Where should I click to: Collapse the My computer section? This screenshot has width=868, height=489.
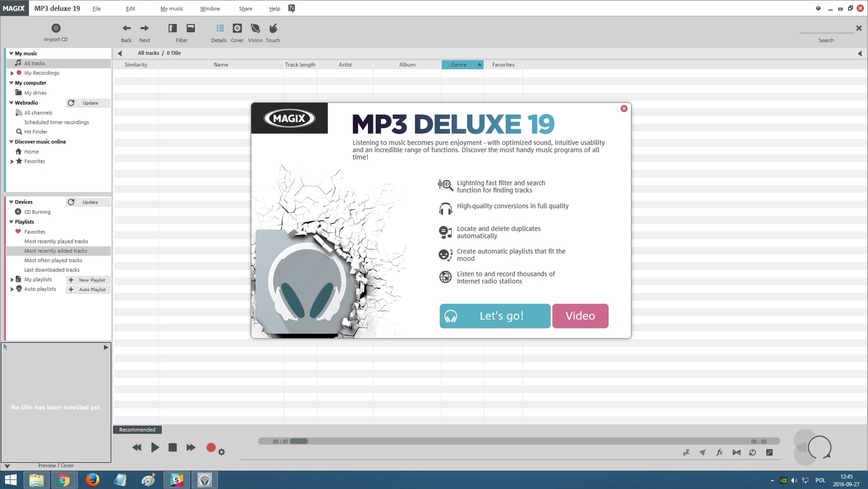tap(11, 83)
